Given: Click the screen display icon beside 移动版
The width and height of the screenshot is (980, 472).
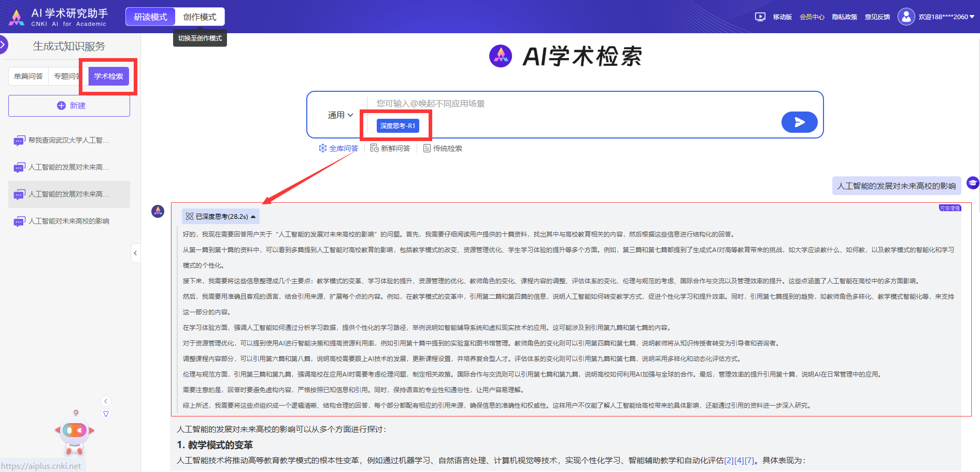Looking at the screenshot, I should pyautogui.click(x=760, y=17).
